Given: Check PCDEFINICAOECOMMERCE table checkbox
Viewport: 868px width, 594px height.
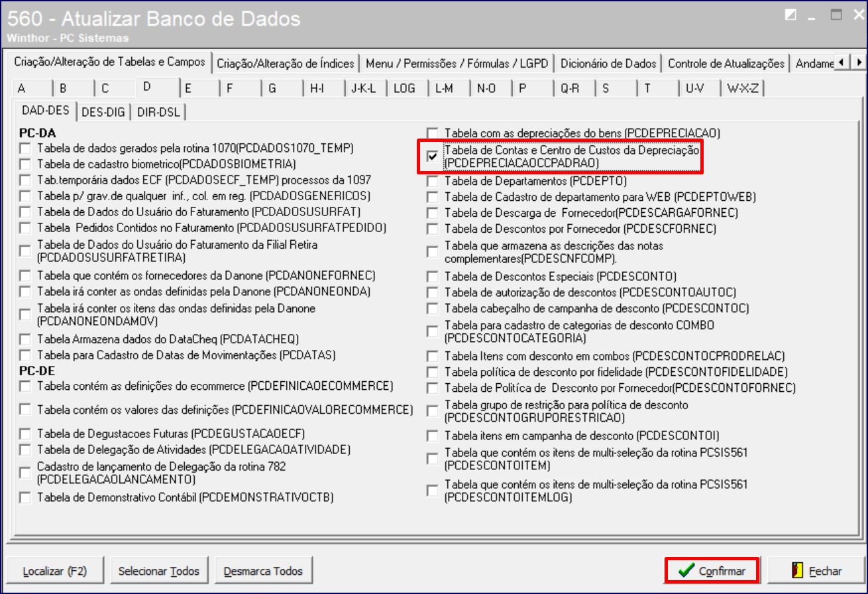Looking at the screenshot, I should click(25, 386).
